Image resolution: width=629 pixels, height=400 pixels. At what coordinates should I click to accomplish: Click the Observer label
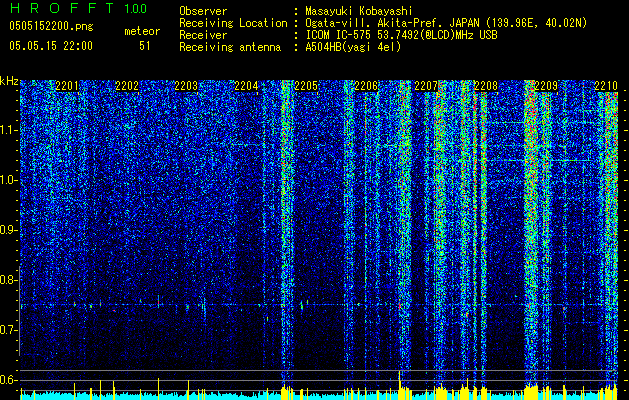click(203, 11)
